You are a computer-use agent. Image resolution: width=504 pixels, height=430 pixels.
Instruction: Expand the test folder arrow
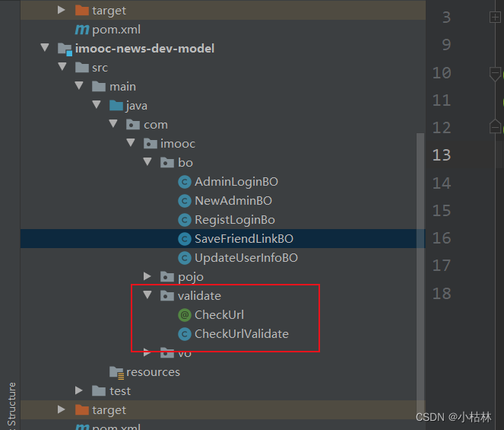click(x=79, y=391)
